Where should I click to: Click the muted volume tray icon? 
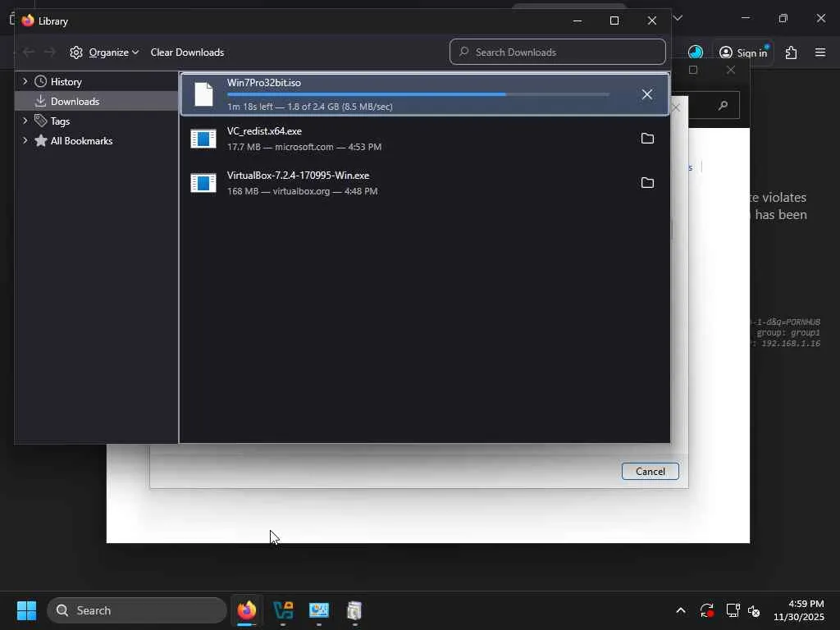754,610
